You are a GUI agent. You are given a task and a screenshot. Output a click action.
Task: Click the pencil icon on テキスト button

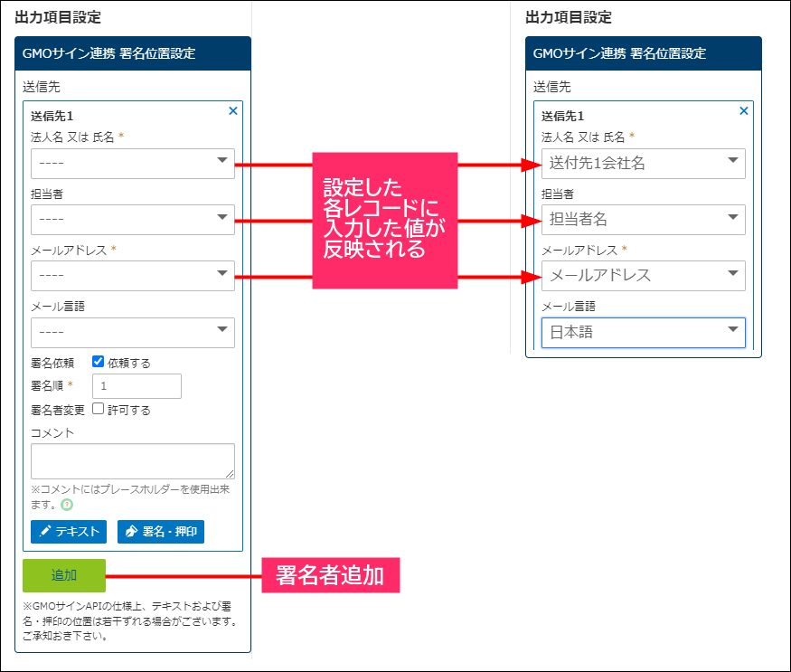tap(45, 532)
